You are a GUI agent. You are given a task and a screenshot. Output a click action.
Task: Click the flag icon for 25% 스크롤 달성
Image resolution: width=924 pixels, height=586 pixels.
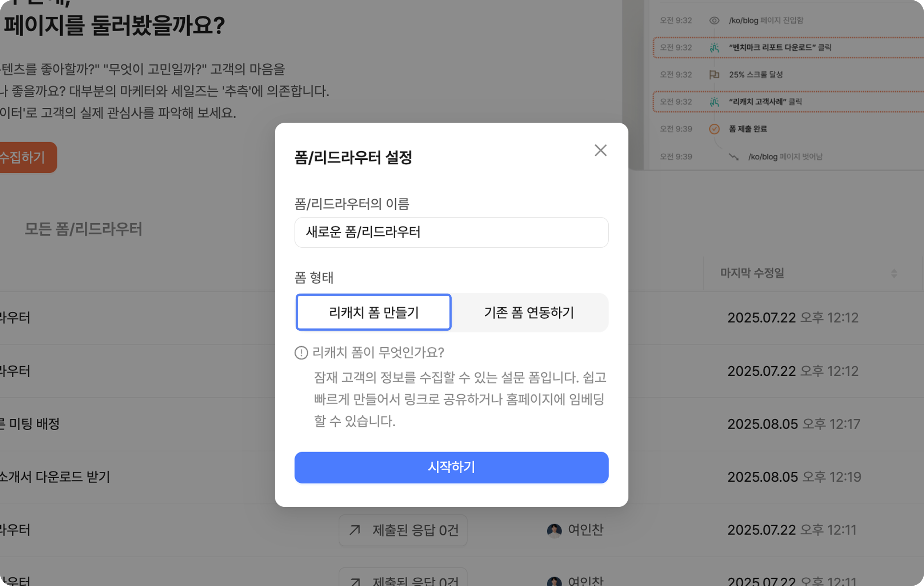click(714, 75)
